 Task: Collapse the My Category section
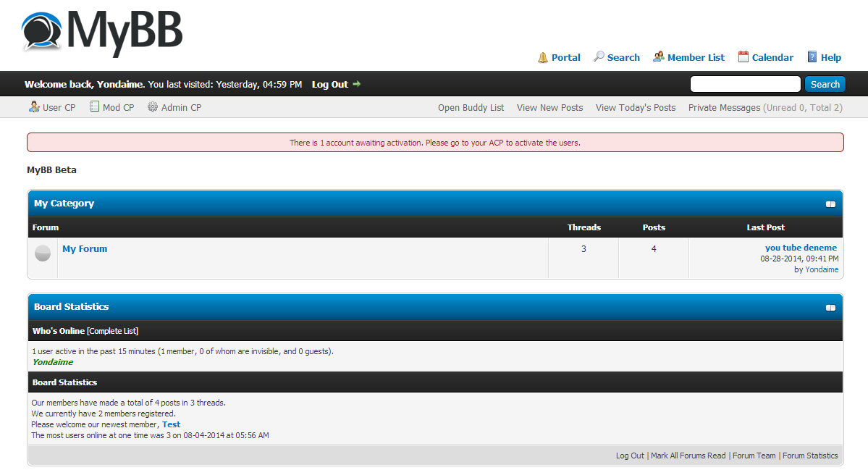(x=830, y=204)
